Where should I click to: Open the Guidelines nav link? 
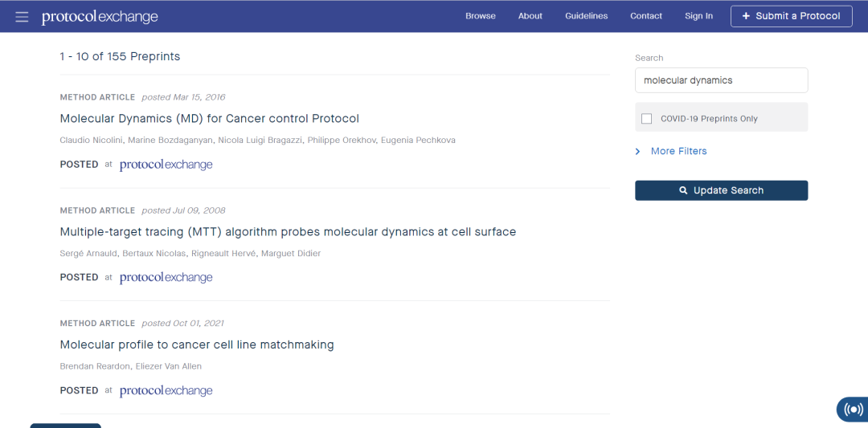586,16
